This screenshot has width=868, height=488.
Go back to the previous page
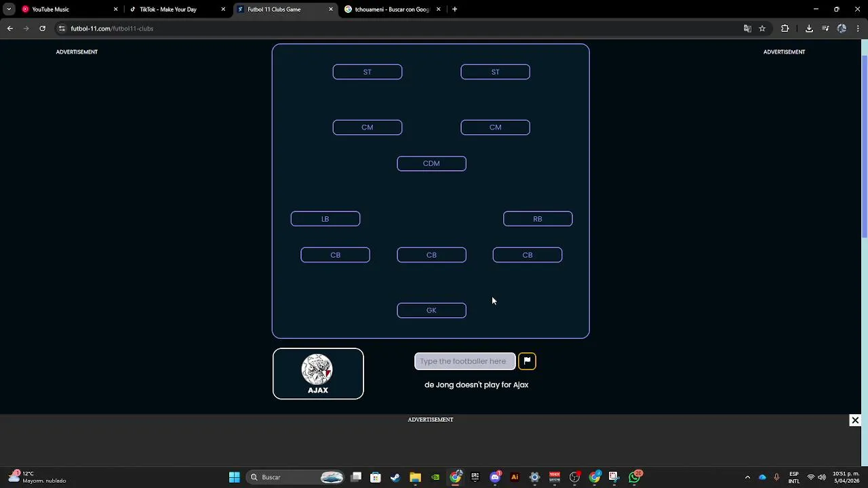[x=9, y=28]
